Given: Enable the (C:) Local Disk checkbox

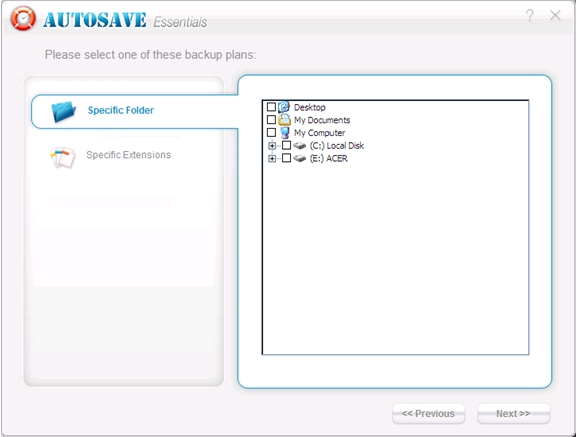Looking at the screenshot, I should [x=286, y=145].
